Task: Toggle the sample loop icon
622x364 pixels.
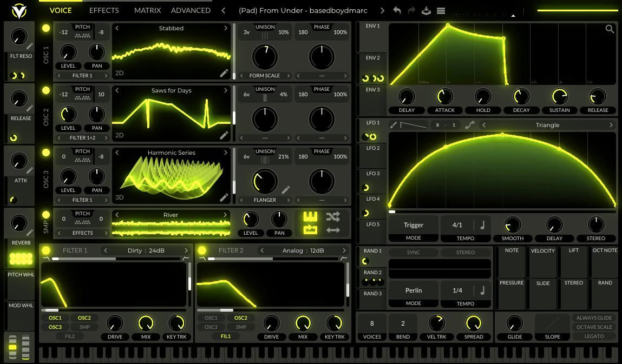Action: coord(310,229)
